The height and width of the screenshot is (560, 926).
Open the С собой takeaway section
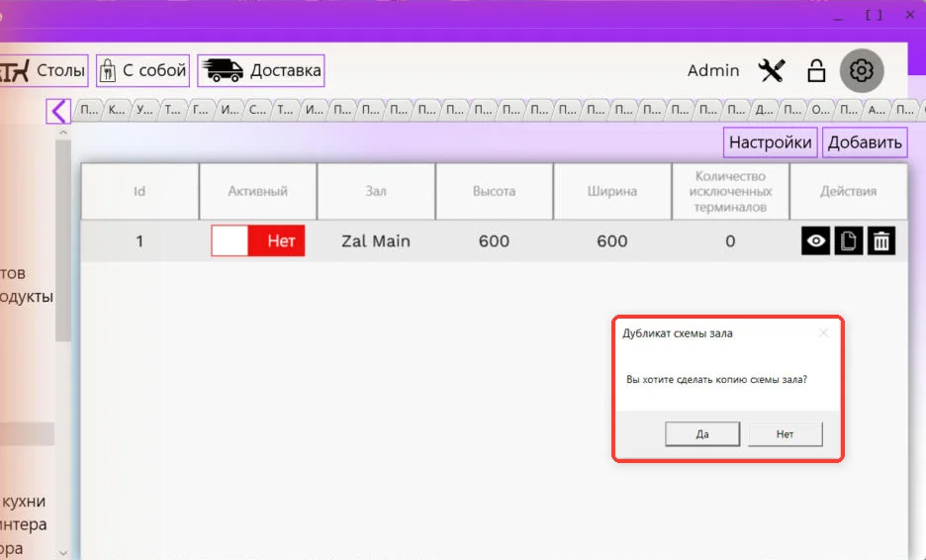[142, 70]
